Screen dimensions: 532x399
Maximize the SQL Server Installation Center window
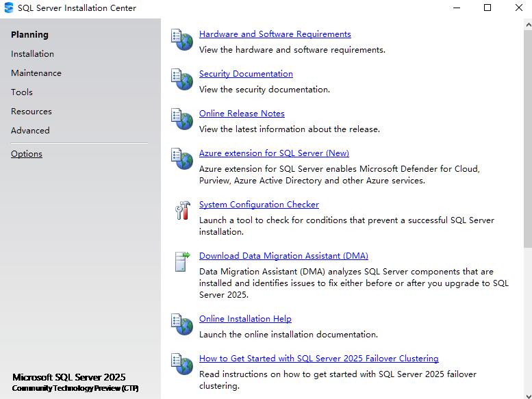(x=487, y=8)
